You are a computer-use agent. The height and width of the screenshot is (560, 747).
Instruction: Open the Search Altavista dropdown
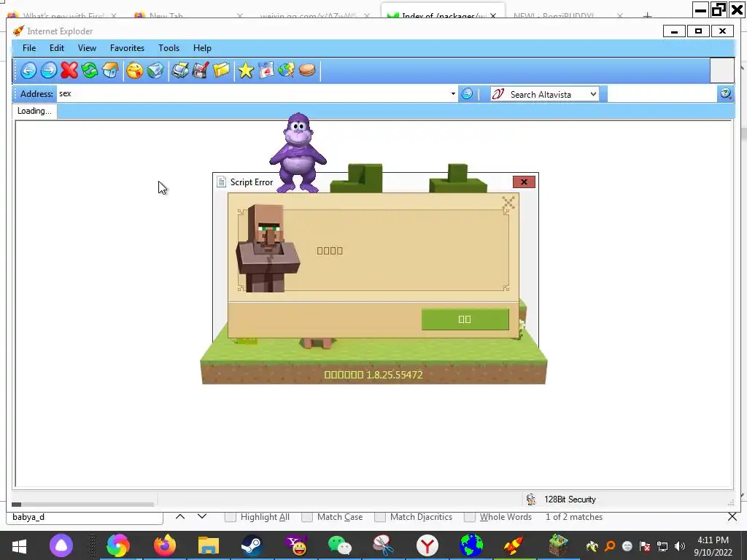point(592,94)
